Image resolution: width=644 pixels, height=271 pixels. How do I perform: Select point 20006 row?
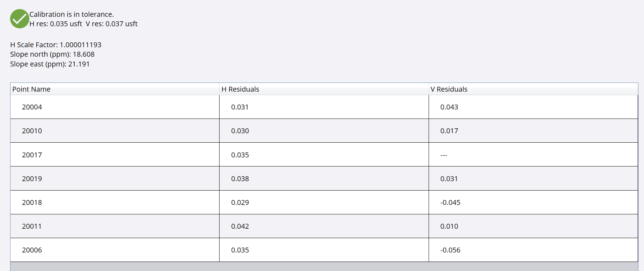coord(32,250)
